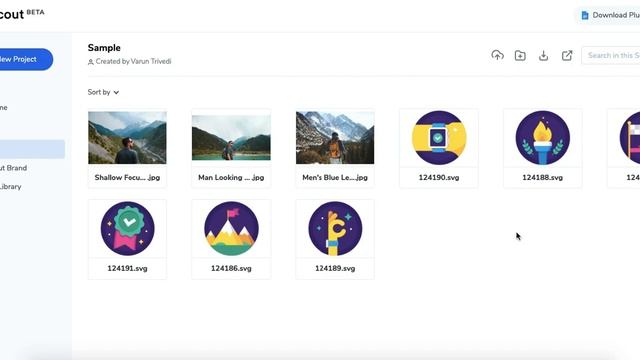The image size is (640, 360).
Task: Click the share external link icon
Action: click(x=567, y=56)
